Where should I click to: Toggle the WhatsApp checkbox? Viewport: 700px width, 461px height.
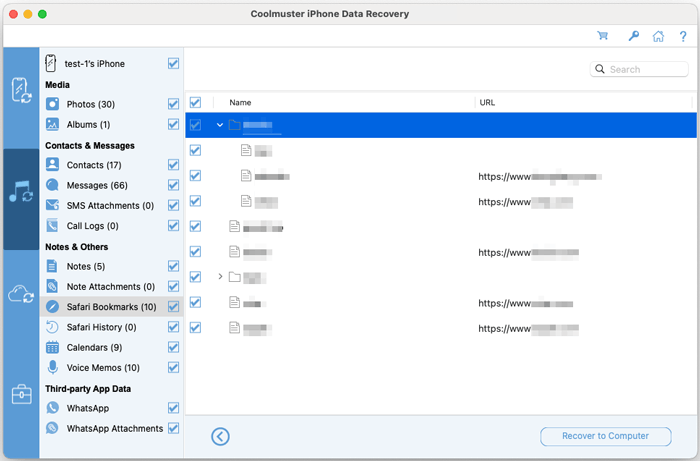pos(173,408)
